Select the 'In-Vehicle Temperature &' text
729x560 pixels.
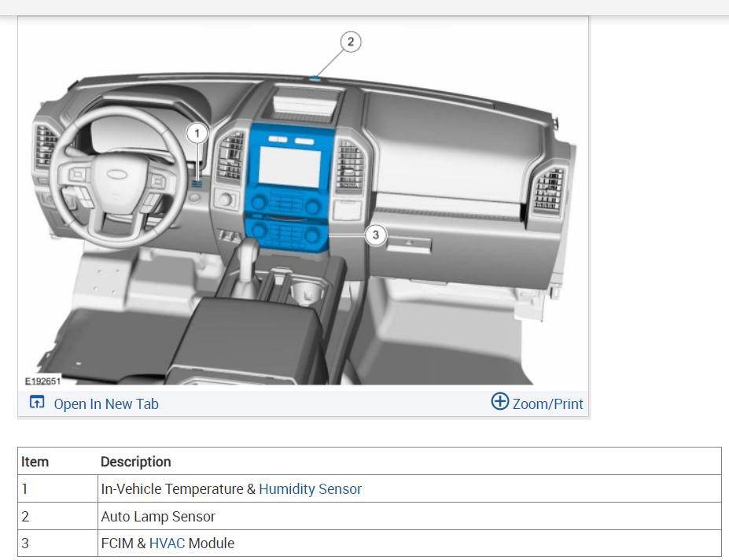pyautogui.click(x=178, y=489)
